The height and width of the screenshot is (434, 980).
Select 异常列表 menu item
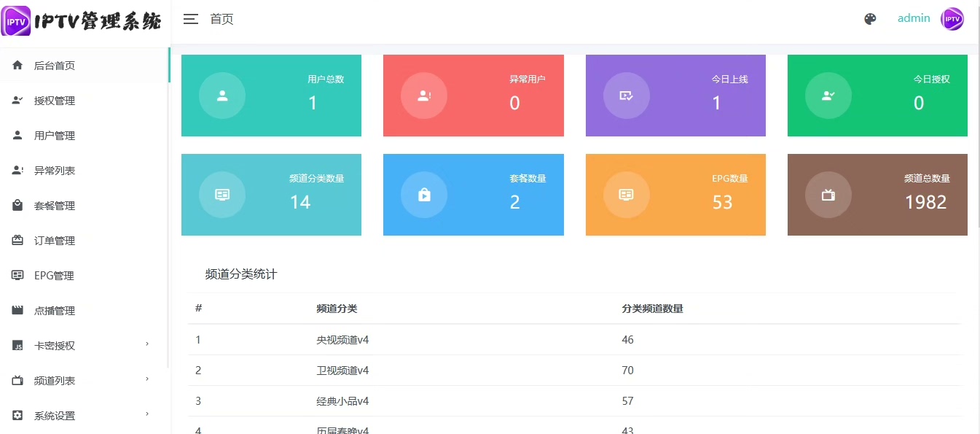point(85,171)
